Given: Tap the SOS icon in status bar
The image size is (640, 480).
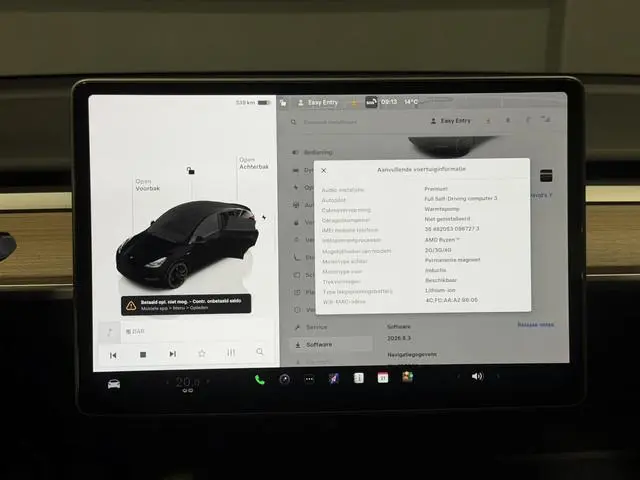Looking at the screenshot, I should (371, 102).
